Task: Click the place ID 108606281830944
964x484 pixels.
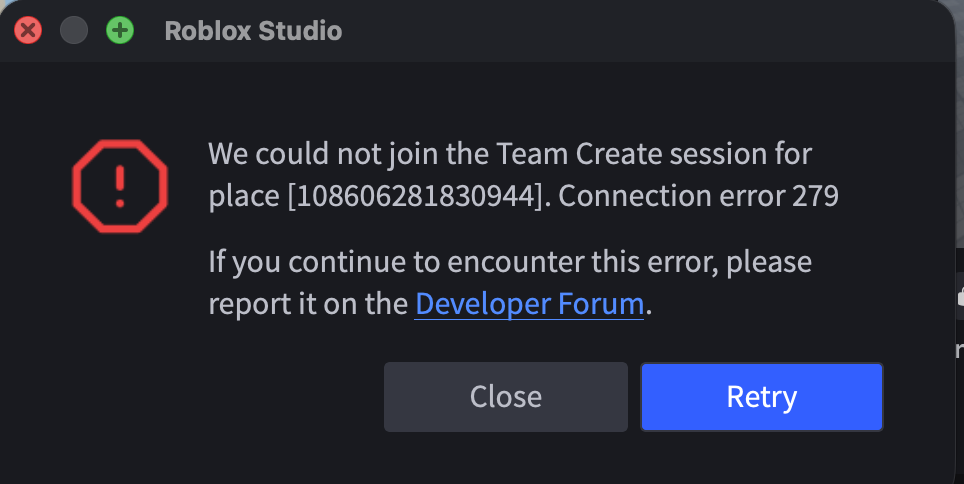Action: 416,196
